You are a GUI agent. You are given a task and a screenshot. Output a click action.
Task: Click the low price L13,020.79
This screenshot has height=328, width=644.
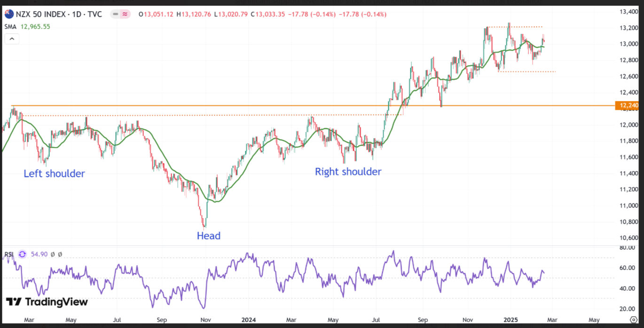230,15
